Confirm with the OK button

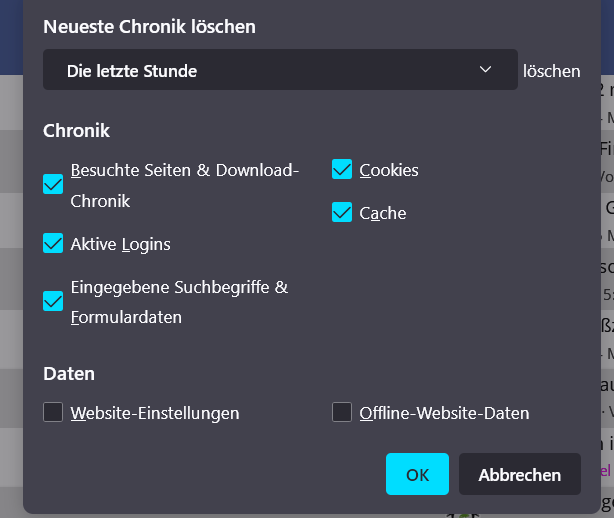tap(417, 474)
